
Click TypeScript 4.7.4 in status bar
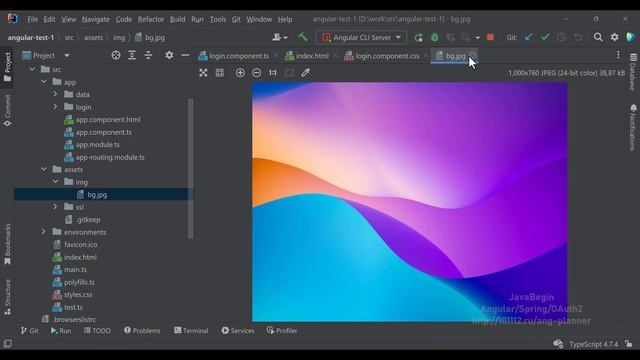[593, 344]
